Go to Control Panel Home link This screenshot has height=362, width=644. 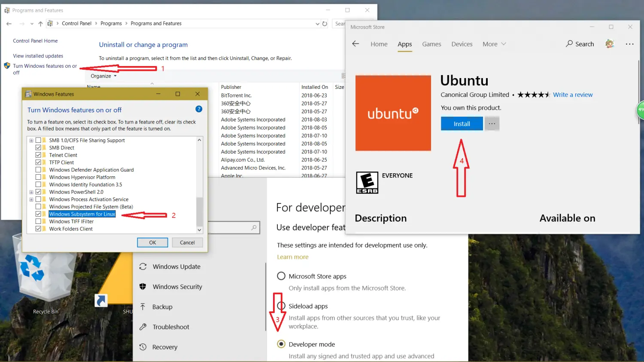click(35, 41)
